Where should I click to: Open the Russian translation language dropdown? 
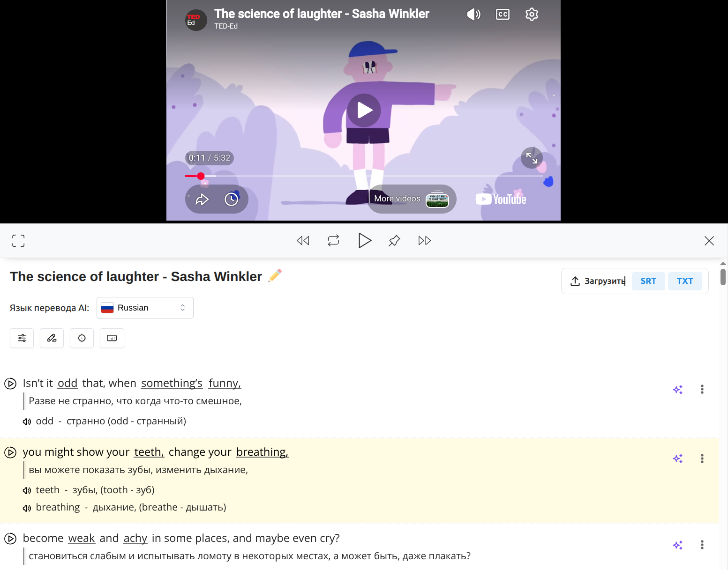pyautogui.click(x=145, y=308)
